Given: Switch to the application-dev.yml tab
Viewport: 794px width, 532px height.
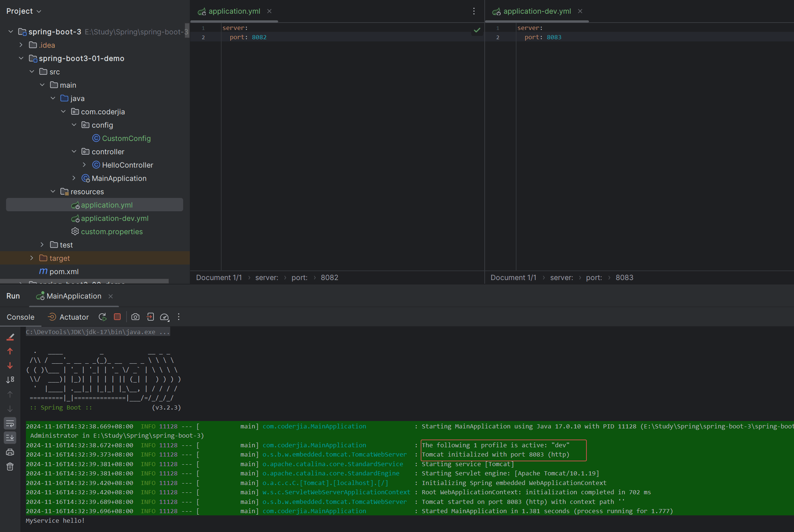Looking at the screenshot, I should tap(537, 11).
